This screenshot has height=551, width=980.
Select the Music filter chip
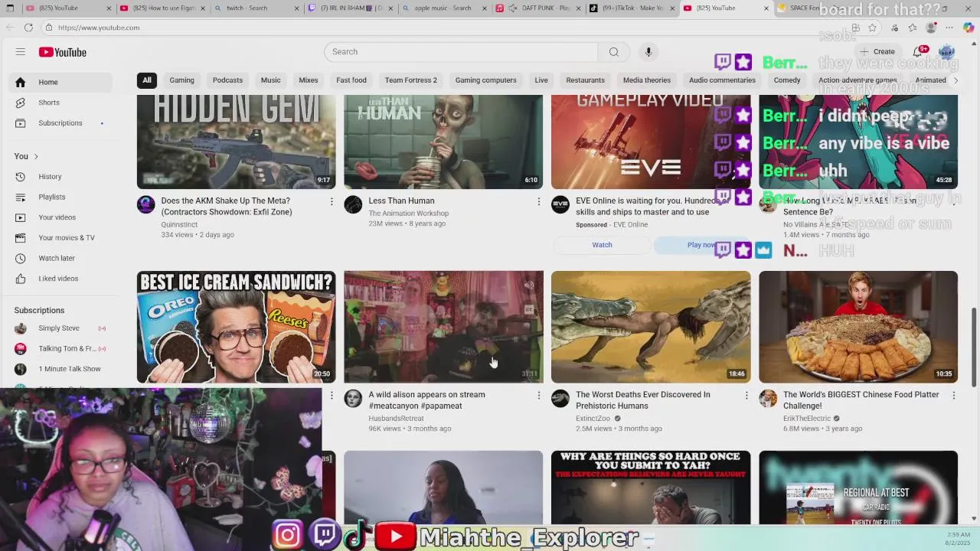270,80
